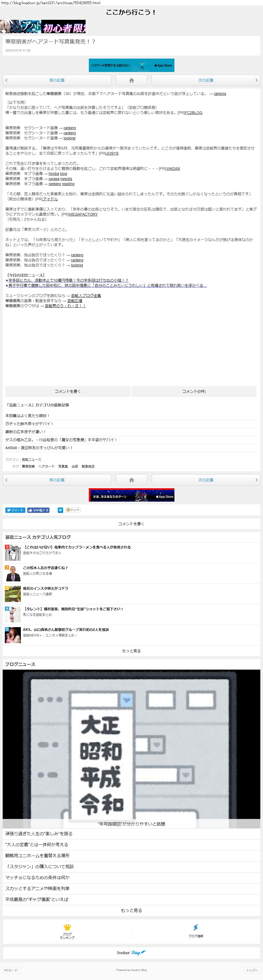Open 平成最高の"ギャグ漫画"といえば

131,899
